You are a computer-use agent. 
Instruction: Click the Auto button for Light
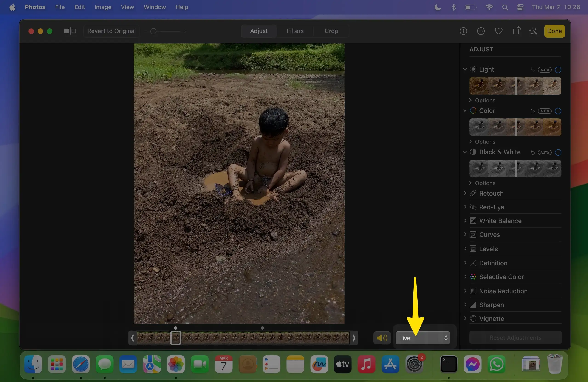point(545,70)
